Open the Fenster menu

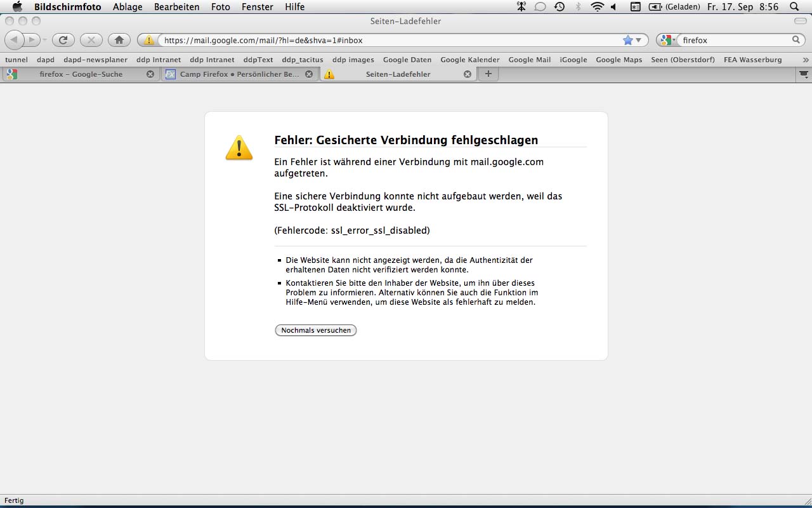click(257, 7)
